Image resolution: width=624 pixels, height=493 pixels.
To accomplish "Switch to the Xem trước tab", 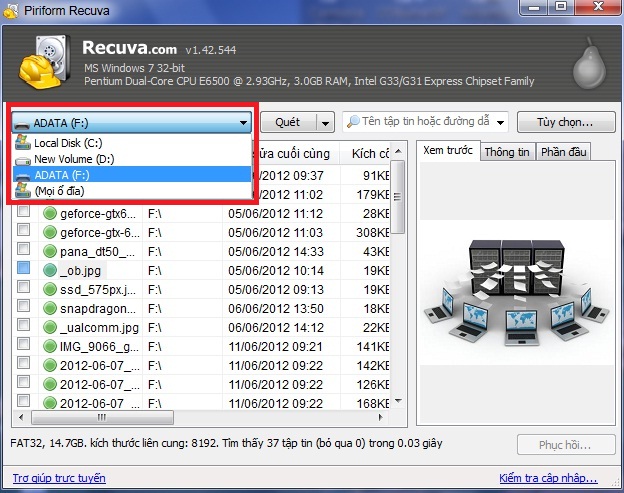I will (x=448, y=150).
